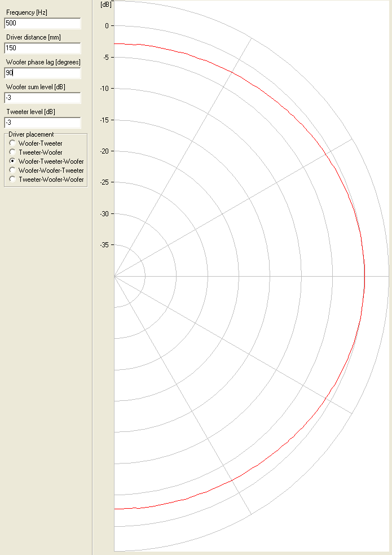The height and width of the screenshot is (555, 392).
Task: Click the '-10' dB axis label
Action: pos(104,89)
